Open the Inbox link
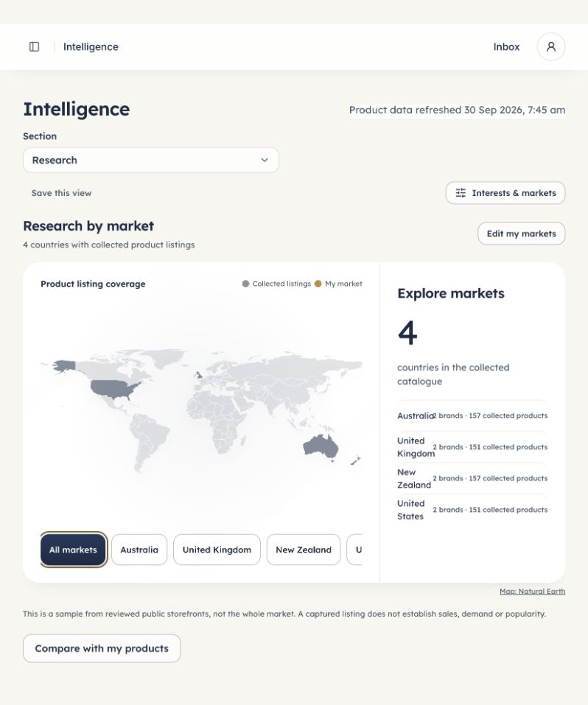 (x=506, y=46)
